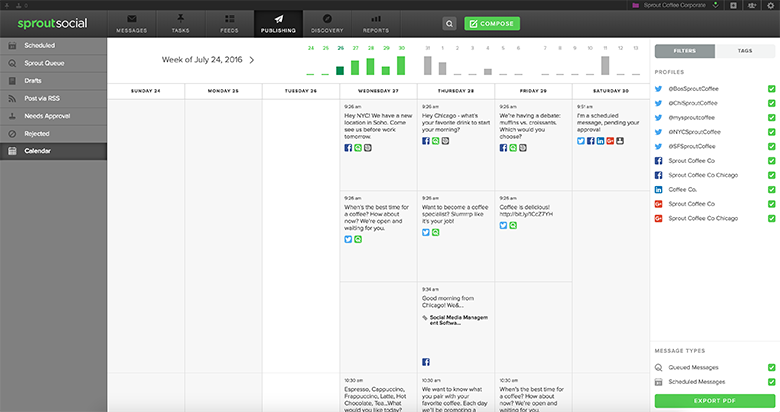Viewport: 780px width, 412px height.
Task: Click the pin icon in top-left strip
Action: [x=7, y=5]
